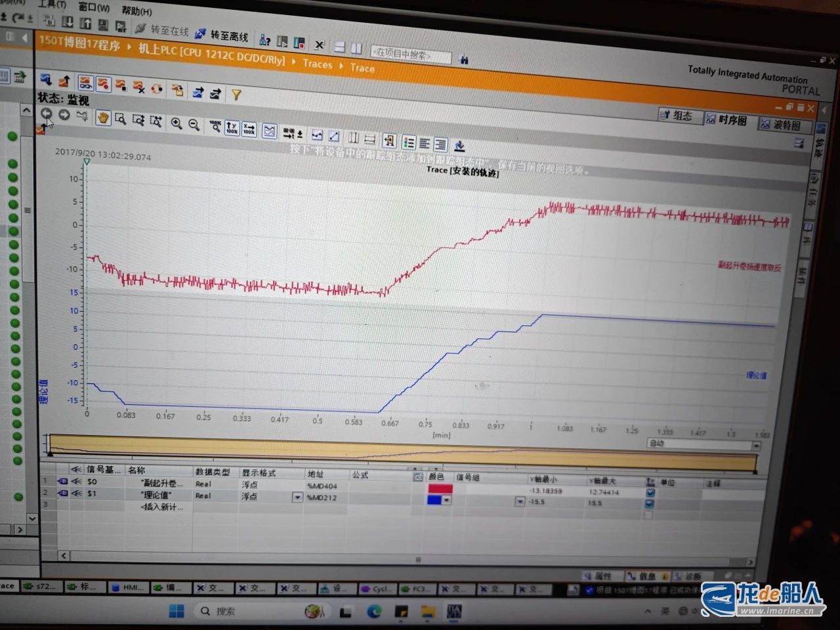The width and height of the screenshot is (840, 630).
Task: Open the 帮助(H) menu
Action: coord(136,10)
